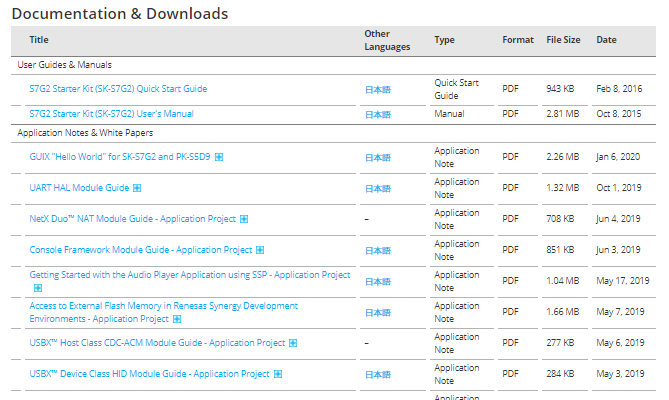
Task: Open the S7G2 Starter Kit Quick Start Guide
Action: pyautogui.click(x=118, y=89)
